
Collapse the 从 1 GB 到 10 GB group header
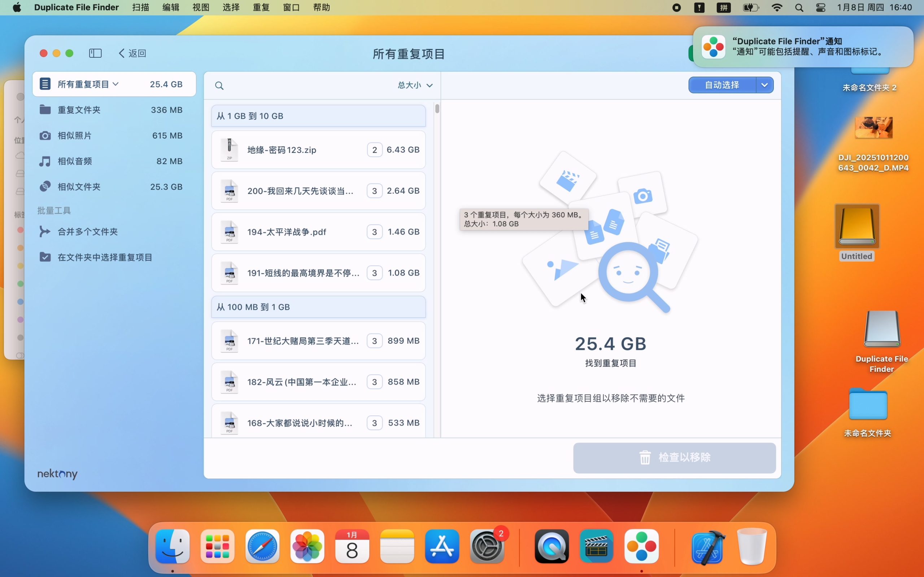(x=318, y=116)
